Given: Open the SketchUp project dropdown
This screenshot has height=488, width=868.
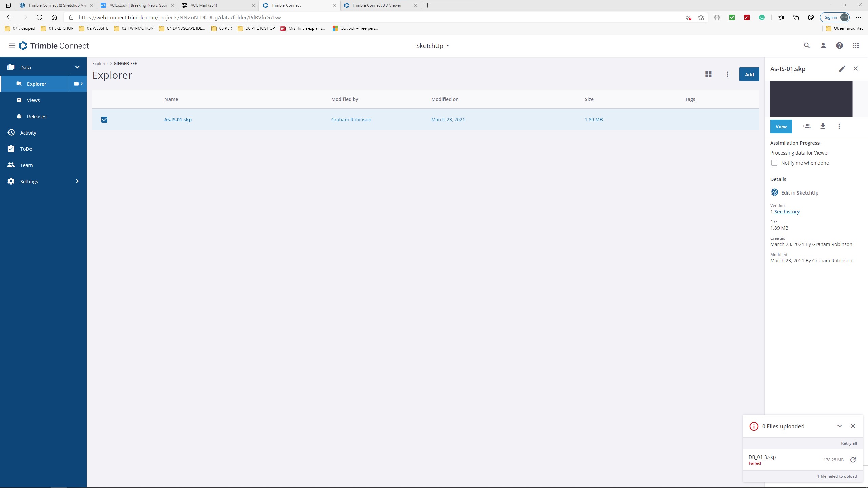Looking at the screenshot, I should [x=433, y=46].
